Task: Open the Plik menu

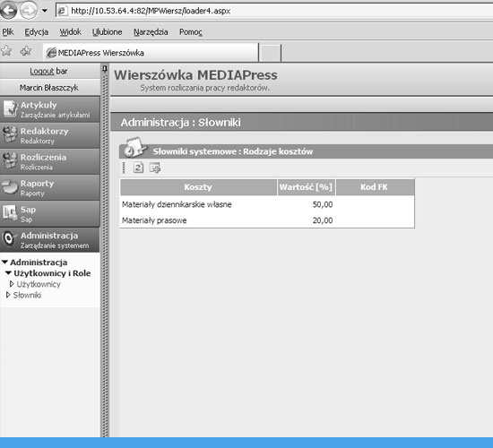Action: pos(8,31)
